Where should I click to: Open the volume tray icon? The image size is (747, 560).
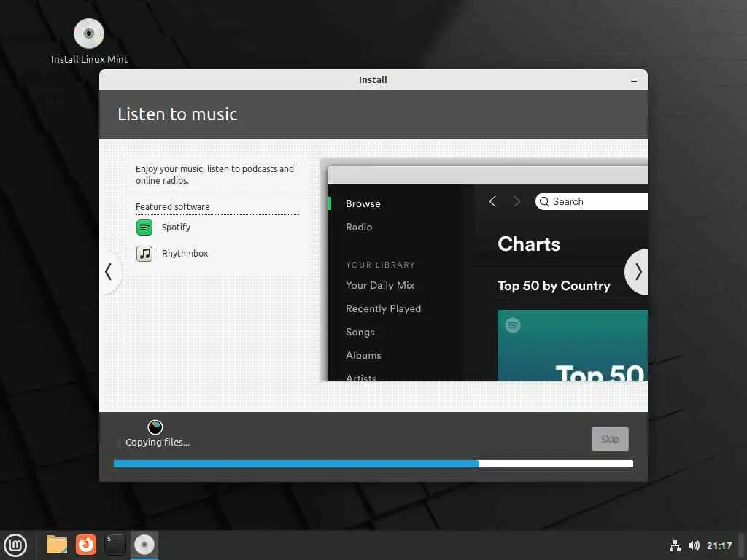[694, 545]
